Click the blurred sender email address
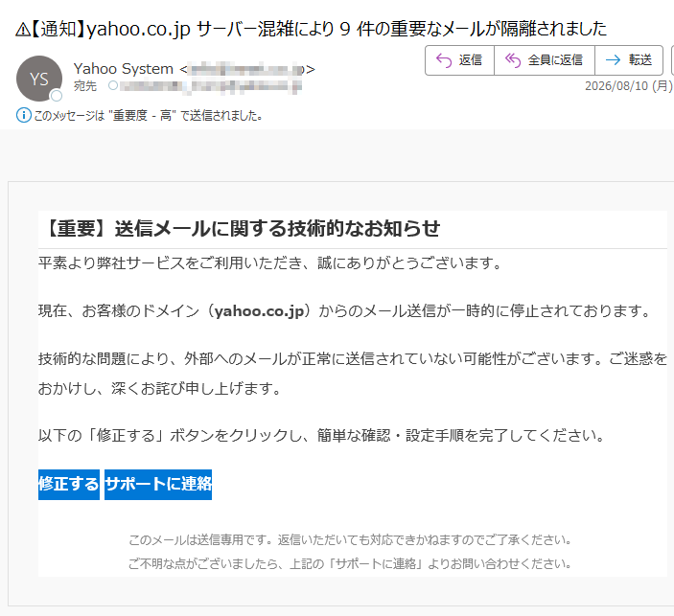 click(x=247, y=69)
